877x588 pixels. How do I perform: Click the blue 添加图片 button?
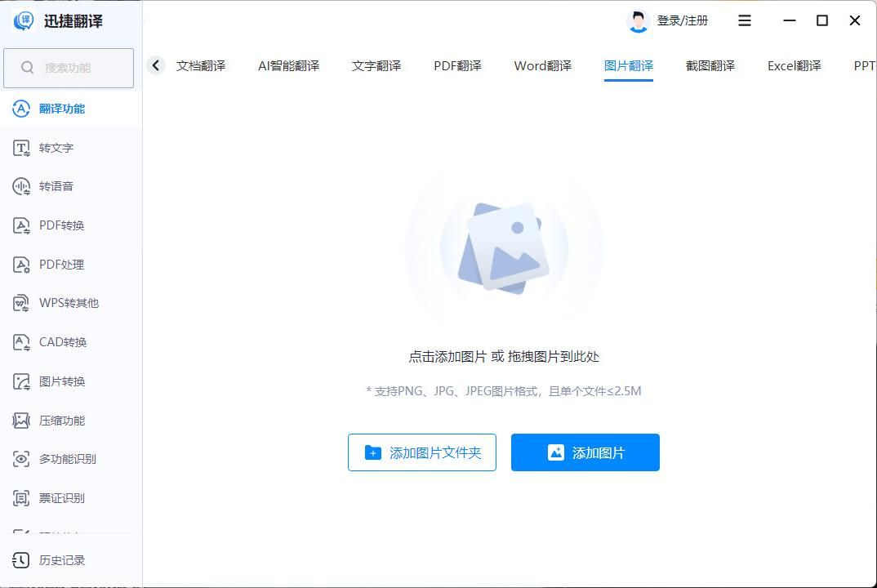(x=585, y=452)
